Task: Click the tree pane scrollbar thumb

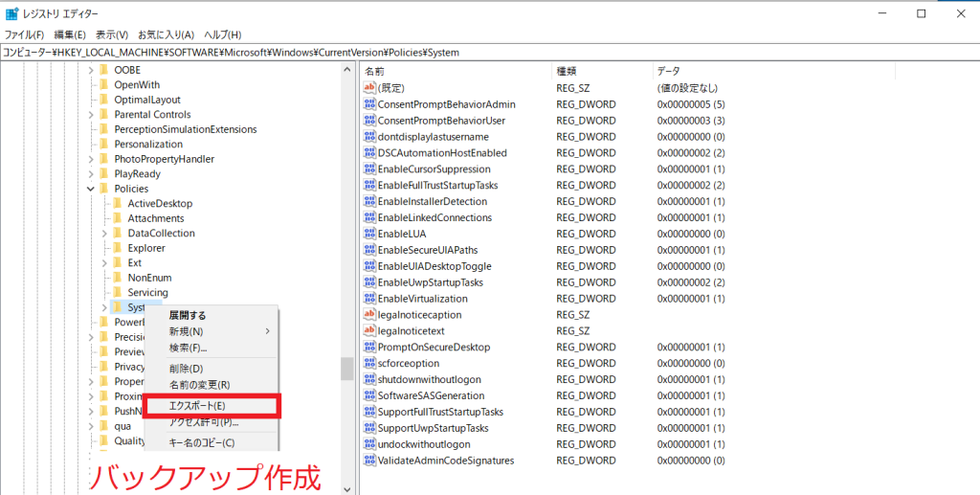Action: [x=347, y=368]
